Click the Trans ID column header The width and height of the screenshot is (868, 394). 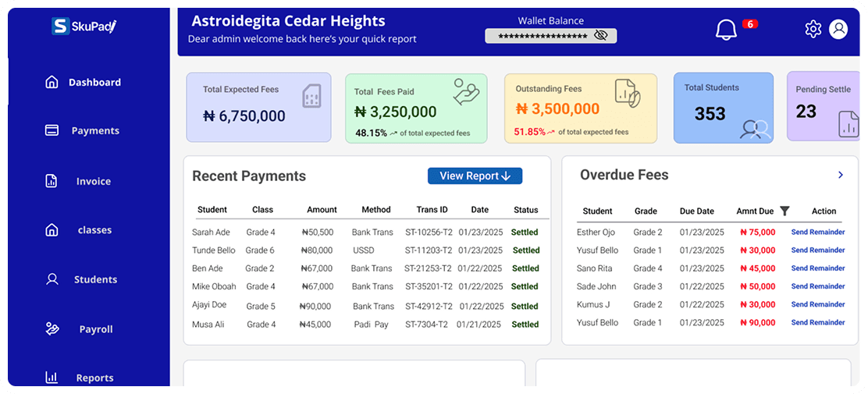point(432,210)
